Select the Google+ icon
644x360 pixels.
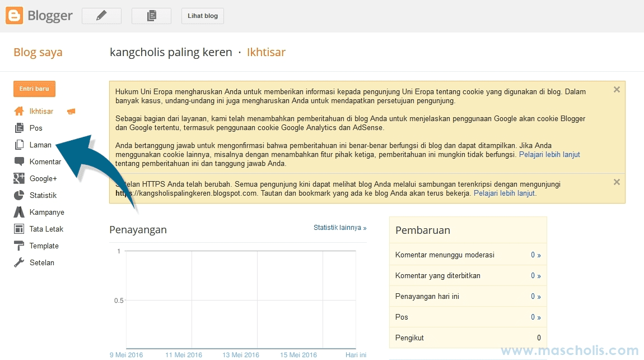tap(18, 178)
